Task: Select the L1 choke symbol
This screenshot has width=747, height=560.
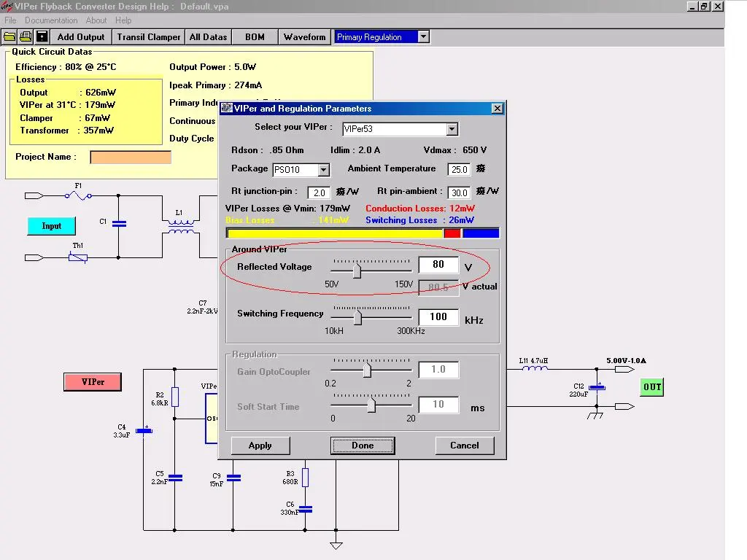Action: click(x=181, y=227)
